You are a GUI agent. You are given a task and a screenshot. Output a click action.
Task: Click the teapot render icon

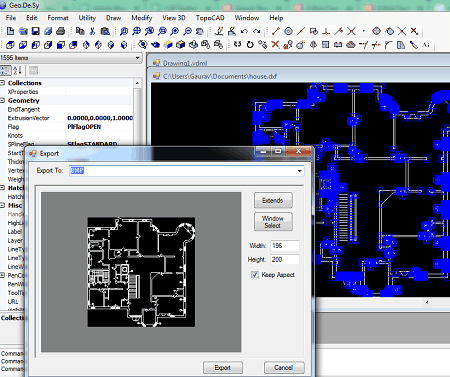pyautogui.click(x=155, y=45)
